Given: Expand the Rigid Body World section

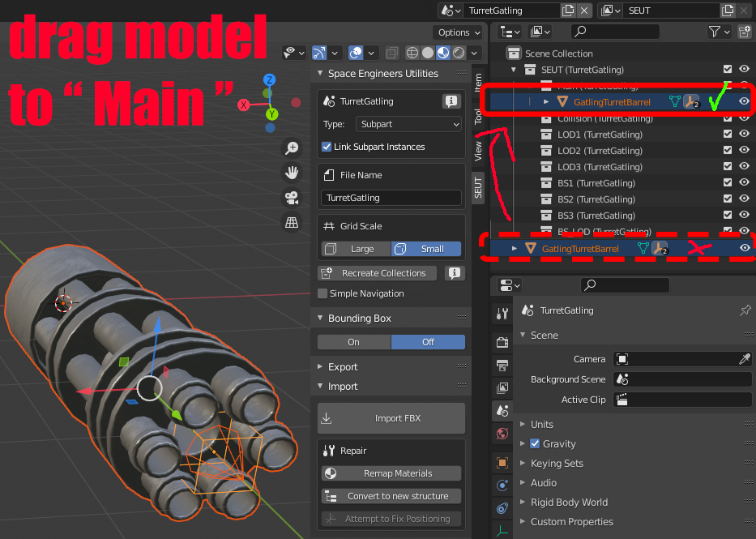Looking at the screenshot, I should (523, 502).
